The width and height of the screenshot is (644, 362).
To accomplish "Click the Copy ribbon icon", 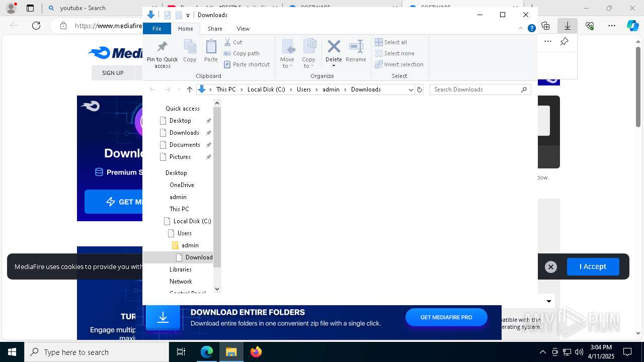I will (190, 46).
